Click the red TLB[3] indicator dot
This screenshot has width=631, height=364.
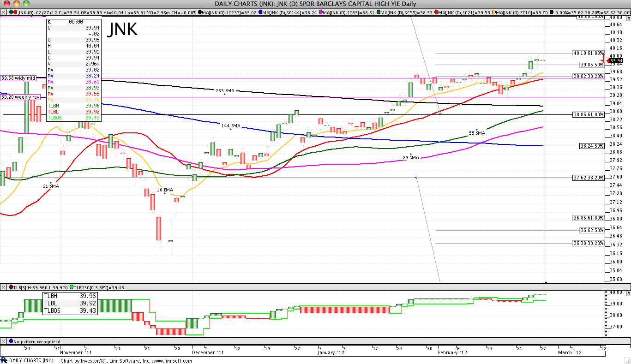11,287
